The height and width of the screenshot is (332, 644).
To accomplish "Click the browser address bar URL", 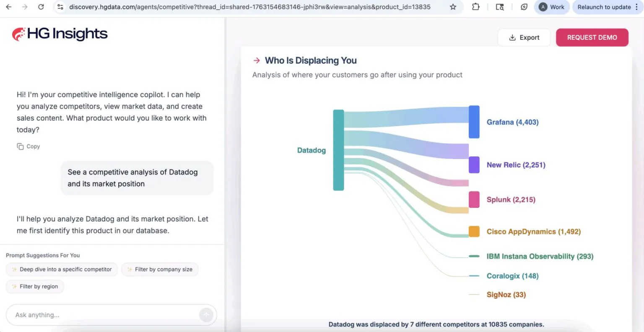I will (x=250, y=7).
